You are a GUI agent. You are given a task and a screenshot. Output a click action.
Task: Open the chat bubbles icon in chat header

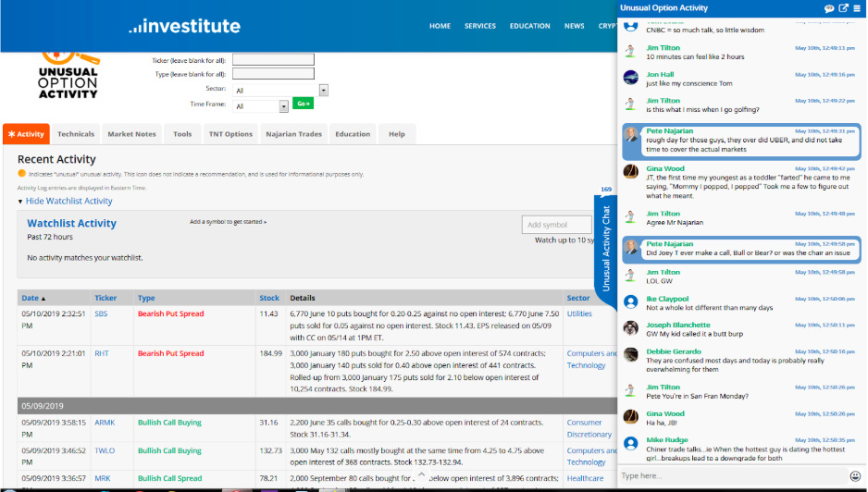829,8
